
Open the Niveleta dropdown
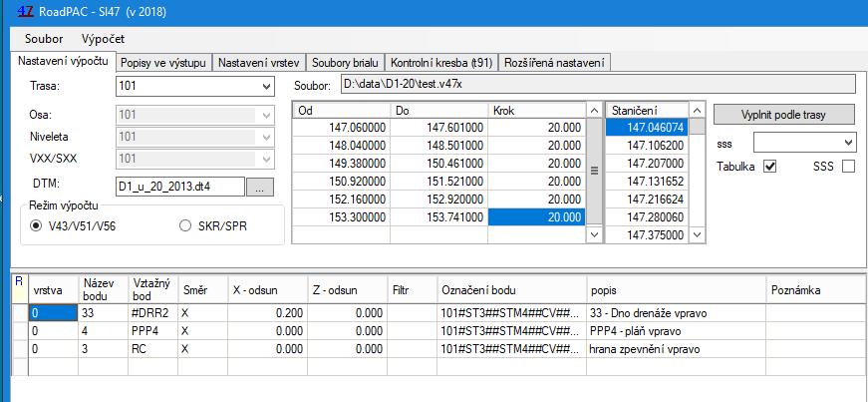click(266, 137)
